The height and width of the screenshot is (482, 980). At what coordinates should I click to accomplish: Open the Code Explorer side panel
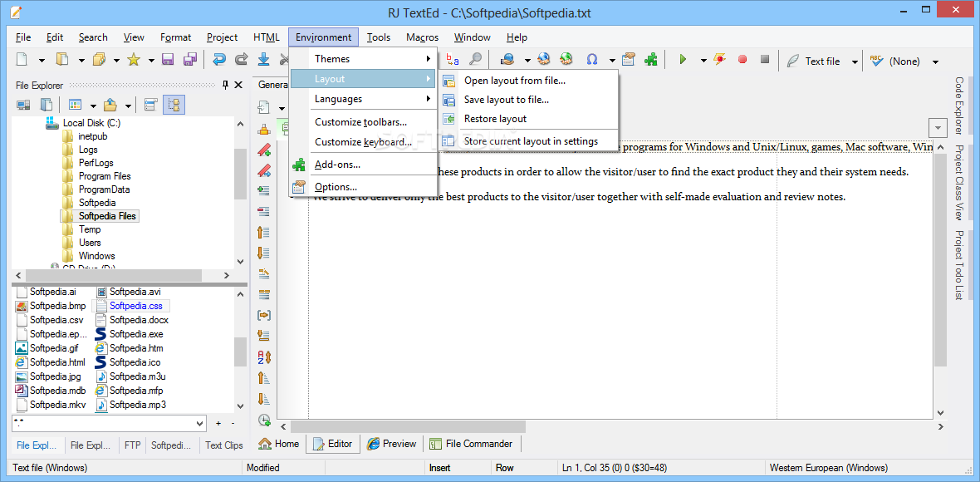(x=958, y=106)
